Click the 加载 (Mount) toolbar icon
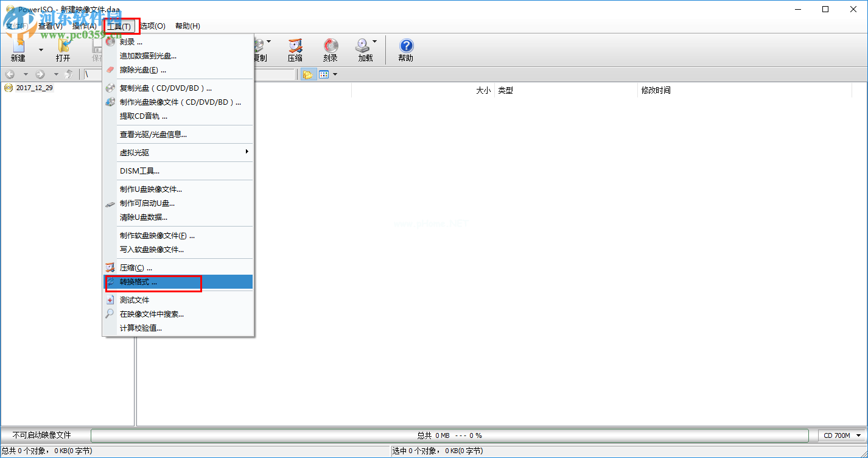Screen dimensions: 868x458 [x=365, y=50]
